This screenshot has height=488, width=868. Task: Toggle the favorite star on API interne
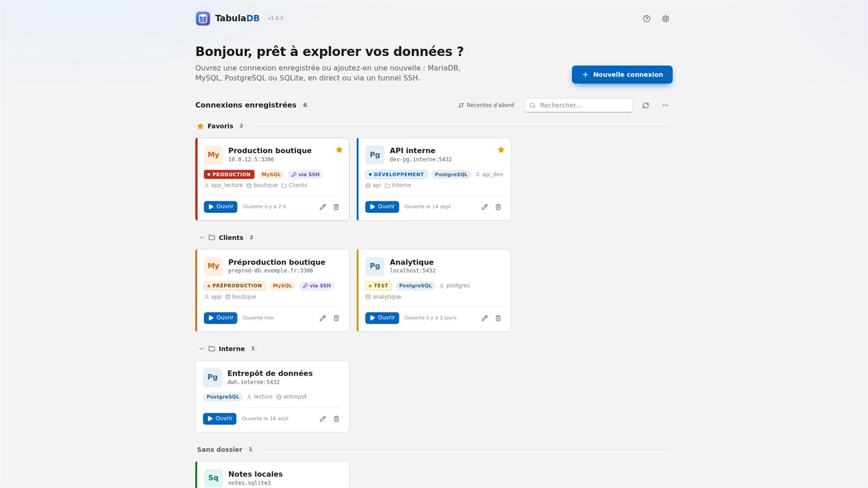click(x=501, y=150)
